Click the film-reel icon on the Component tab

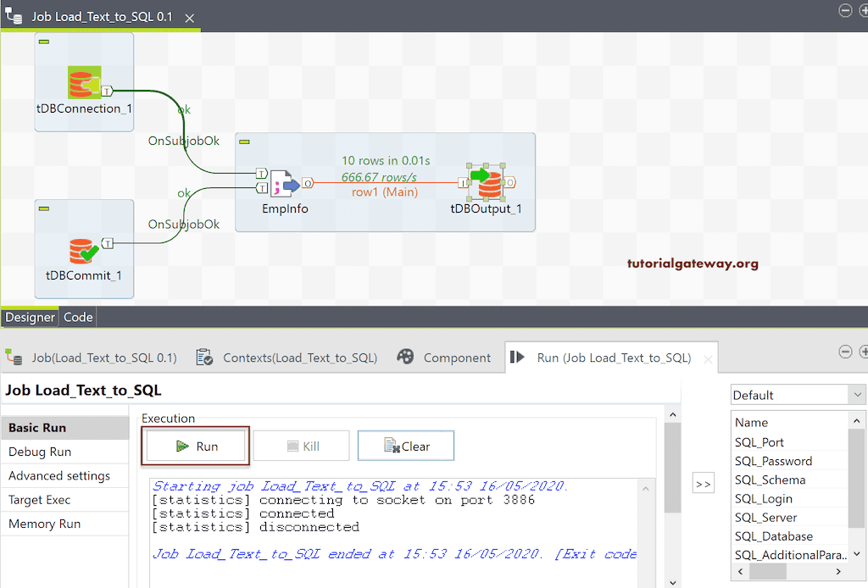405,357
